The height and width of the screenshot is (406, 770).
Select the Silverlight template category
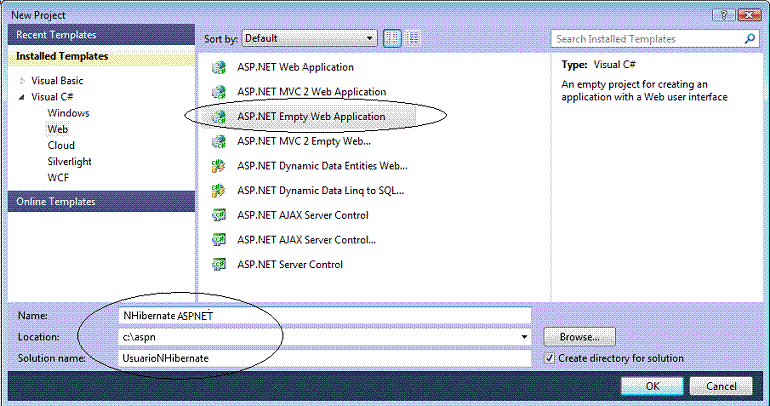click(x=69, y=162)
